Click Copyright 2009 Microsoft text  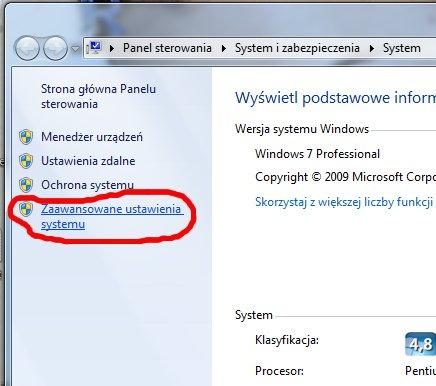345,177
